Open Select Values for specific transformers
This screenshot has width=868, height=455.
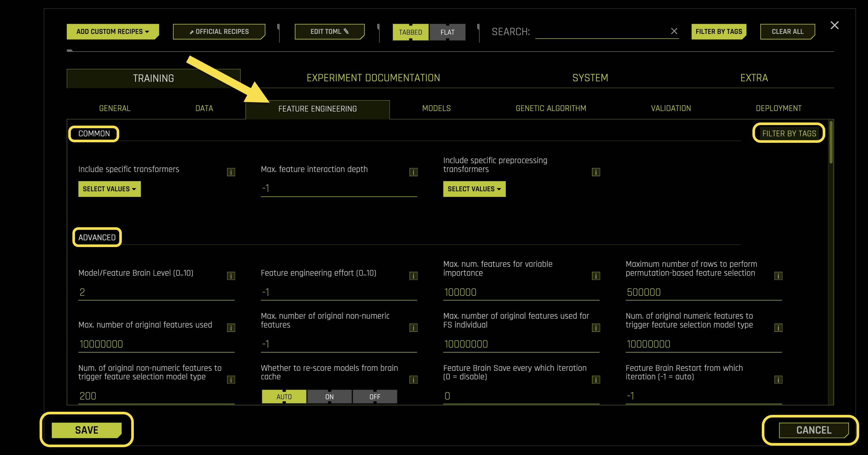coord(109,189)
